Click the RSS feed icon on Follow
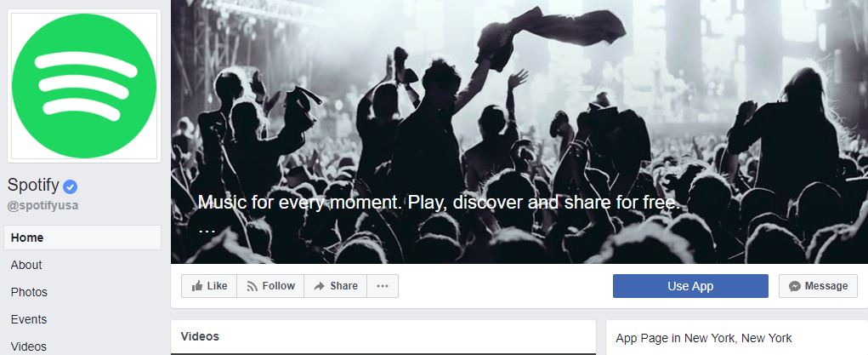The height and width of the screenshot is (355, 868). tap(252, 286)
